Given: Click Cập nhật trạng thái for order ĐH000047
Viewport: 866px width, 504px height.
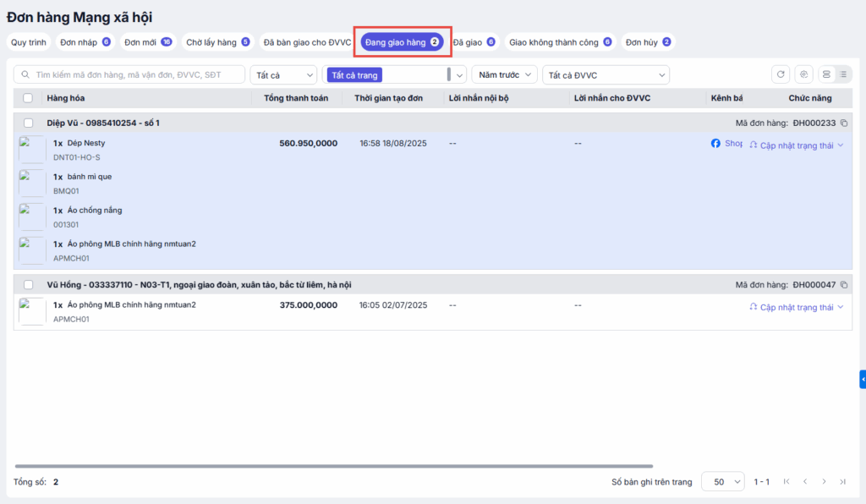Looking at the screenshot, I should [x=797, y=307].
